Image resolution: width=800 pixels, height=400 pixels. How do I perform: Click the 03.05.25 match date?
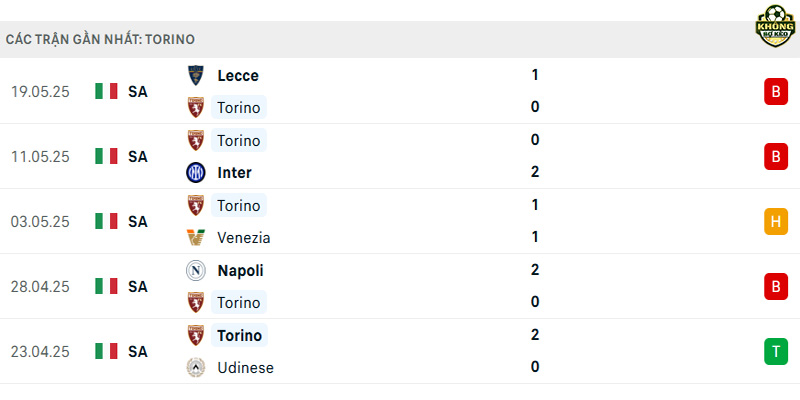40,222
